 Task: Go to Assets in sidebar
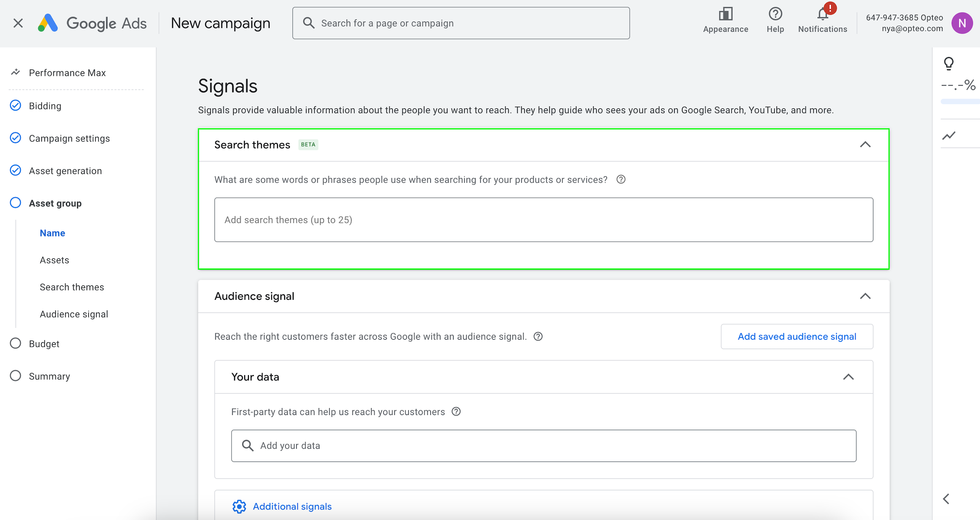click(54, 260)
